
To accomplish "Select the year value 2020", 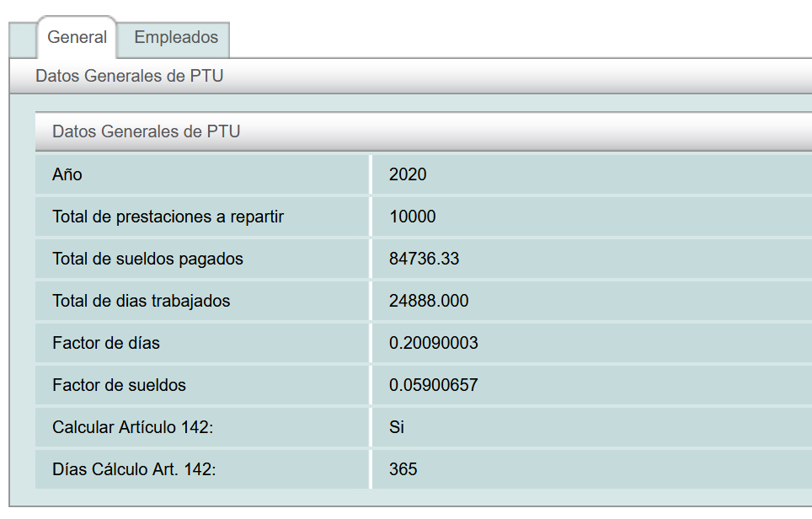I will [x=408, y=174].
